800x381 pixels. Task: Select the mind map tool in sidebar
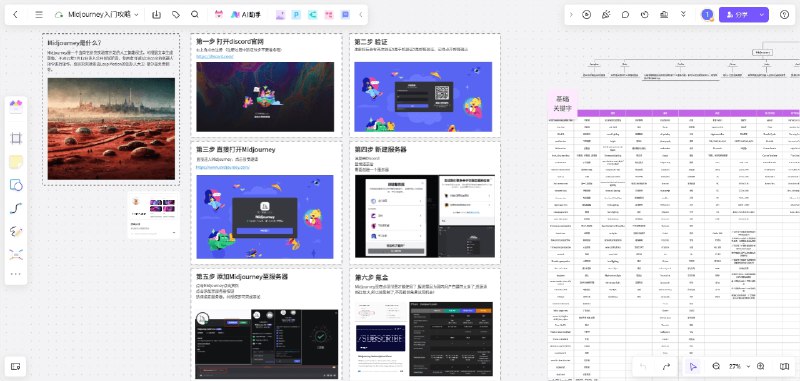click(16, 255)
